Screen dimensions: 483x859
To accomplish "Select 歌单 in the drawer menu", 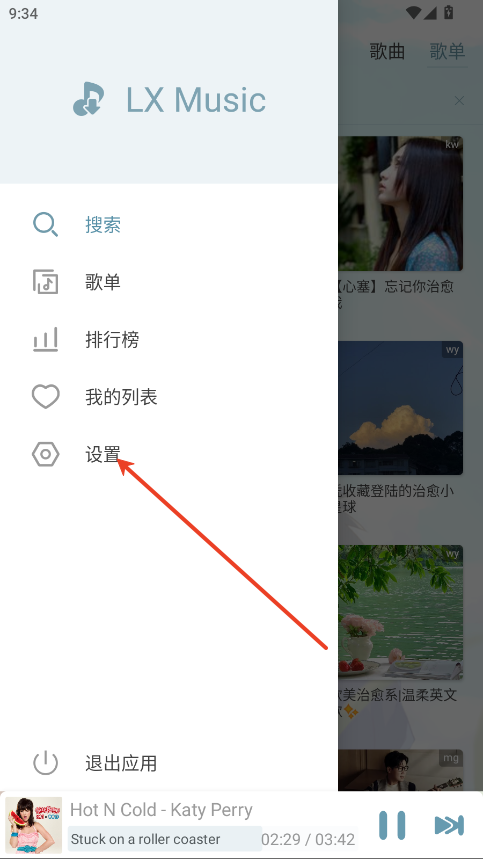I will (103, 282).
